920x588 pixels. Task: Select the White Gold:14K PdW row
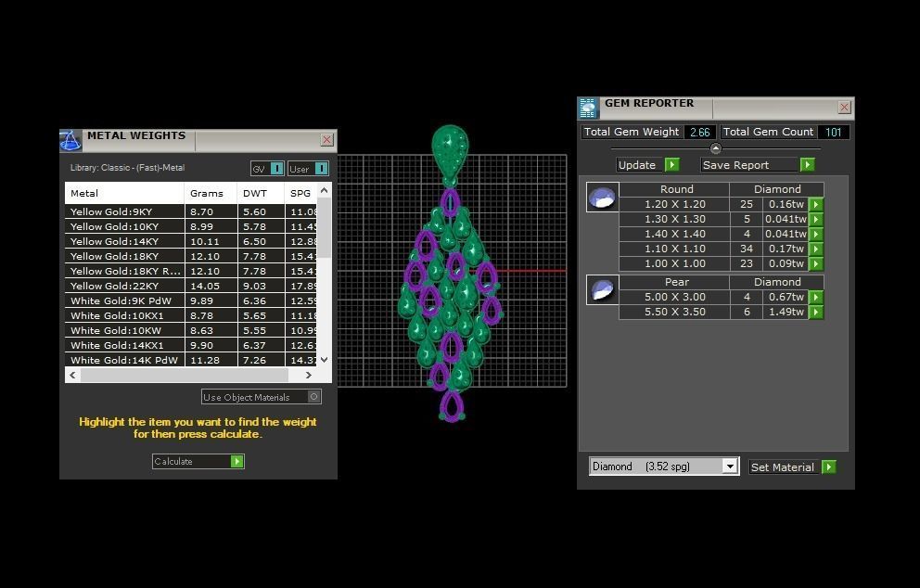[191, 360]
